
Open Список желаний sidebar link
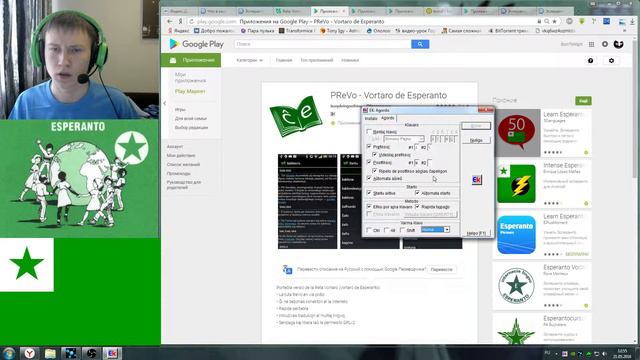click(183, 164)
